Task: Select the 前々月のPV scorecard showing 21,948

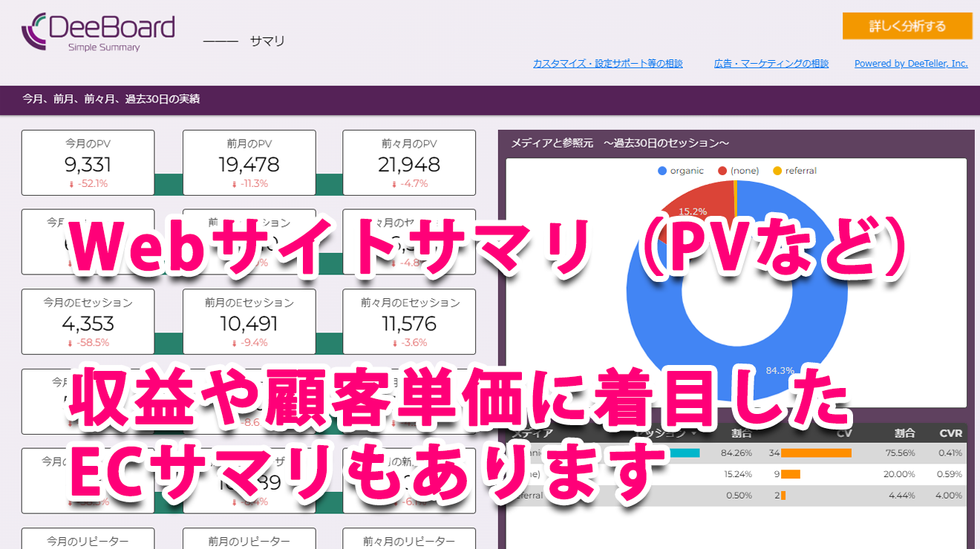Action: point(409,162)
